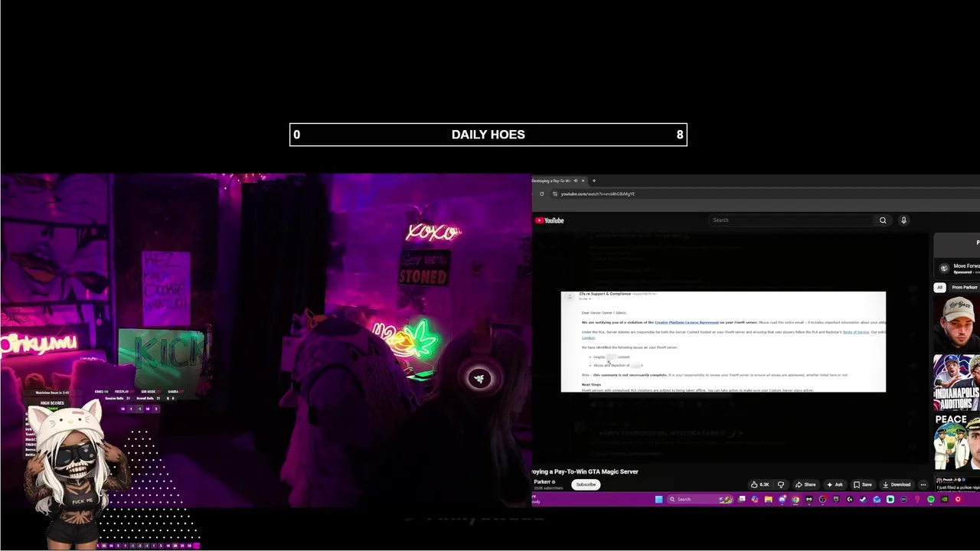The width and height of the screenshot is (980, 551).
Task: Start voice search with the microphone icon
Action: [903, 220]
